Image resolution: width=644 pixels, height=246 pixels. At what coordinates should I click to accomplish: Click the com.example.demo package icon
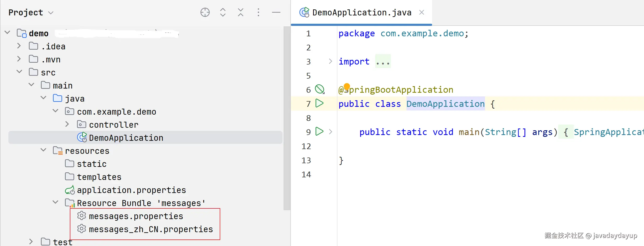click(70, 111)
